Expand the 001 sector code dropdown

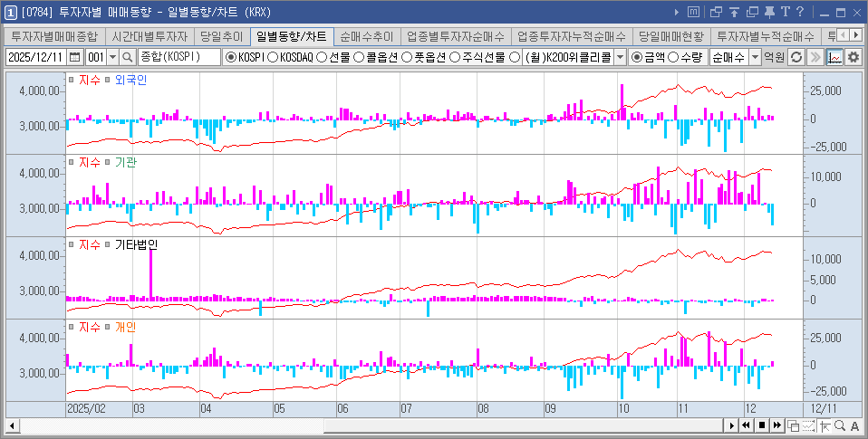pyautogui.click(x=113, y=57)
